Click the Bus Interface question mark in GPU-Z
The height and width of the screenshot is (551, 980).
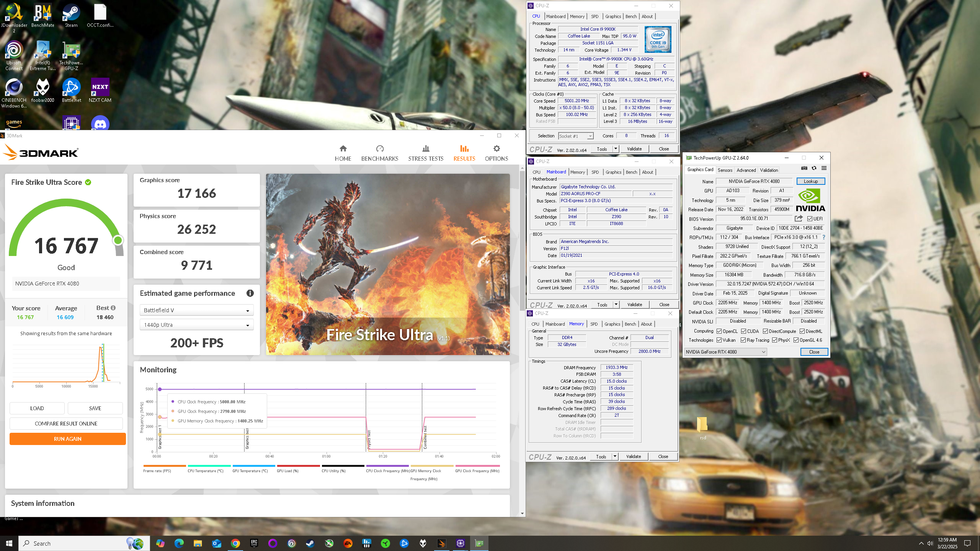pos(824,237)
